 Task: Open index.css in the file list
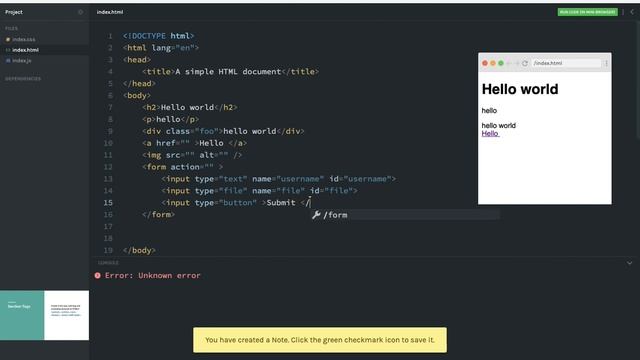coord(23,40)
